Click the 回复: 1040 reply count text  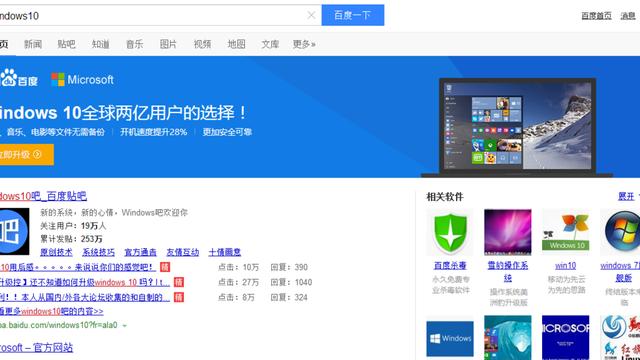[291, 282]
